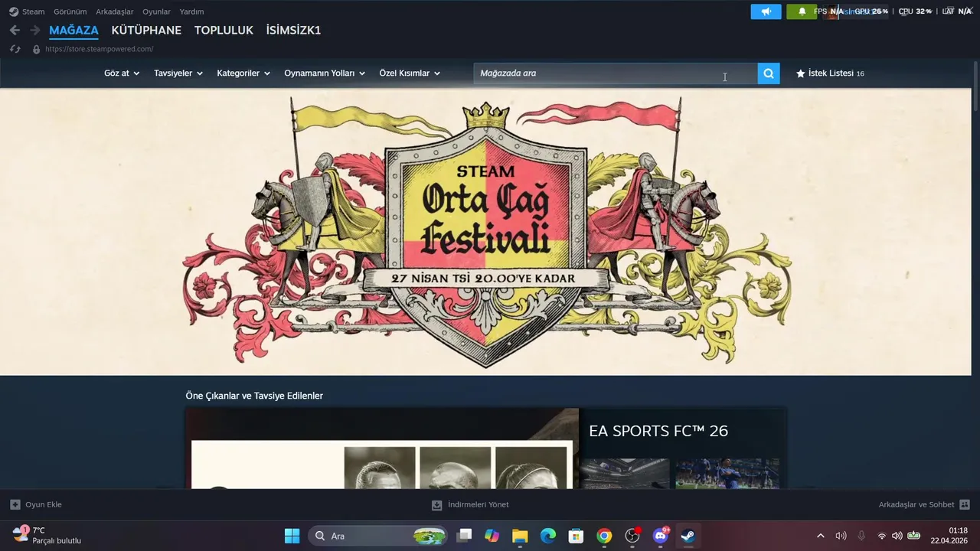
Task: Expand the Göz at dropdown
Action: (122, 73)
